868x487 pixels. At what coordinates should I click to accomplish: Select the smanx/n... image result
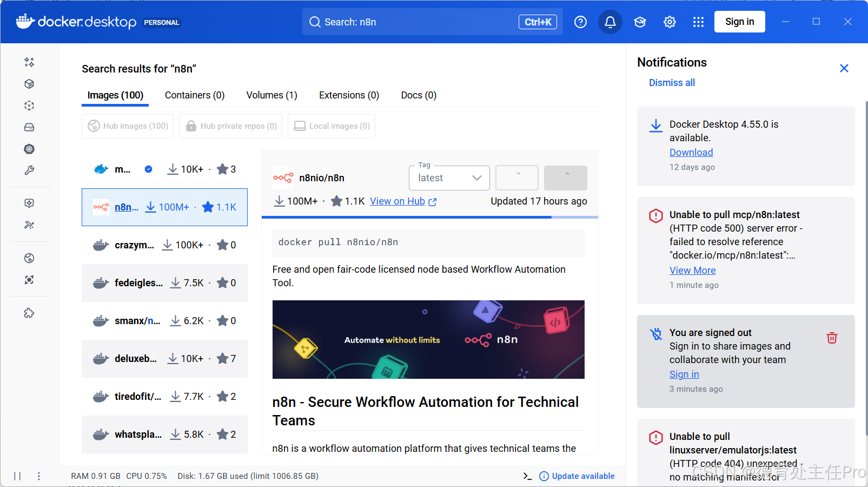[x=164, y=321]
